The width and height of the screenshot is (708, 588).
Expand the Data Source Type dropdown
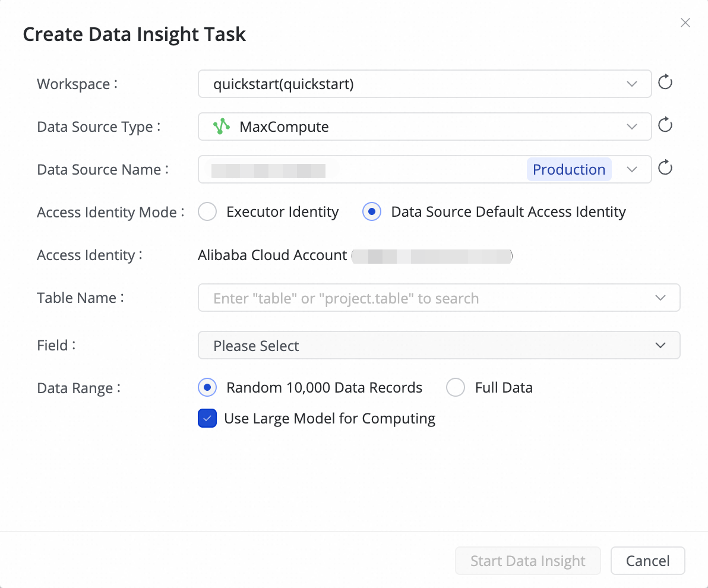click(631, 127)
